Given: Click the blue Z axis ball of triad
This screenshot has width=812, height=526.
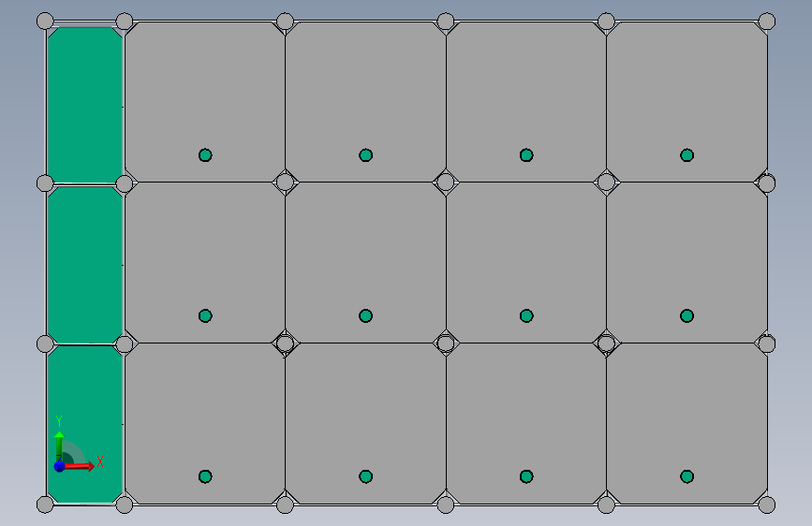Looking at the screenshot, I should (59, 466).
